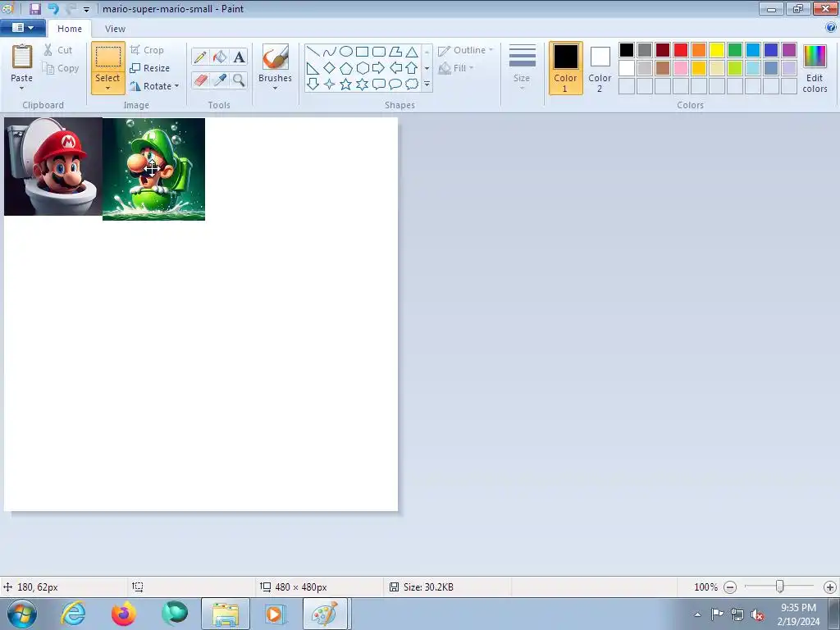Choose the Pentagon shape
The image size is (840, 630).
(x=346, y=68)
